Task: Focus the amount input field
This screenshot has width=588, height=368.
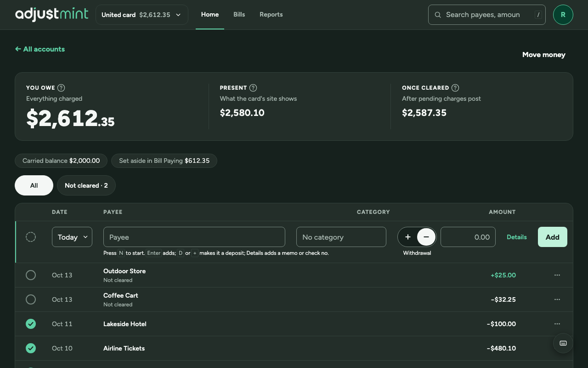Action: click(468, 237)
